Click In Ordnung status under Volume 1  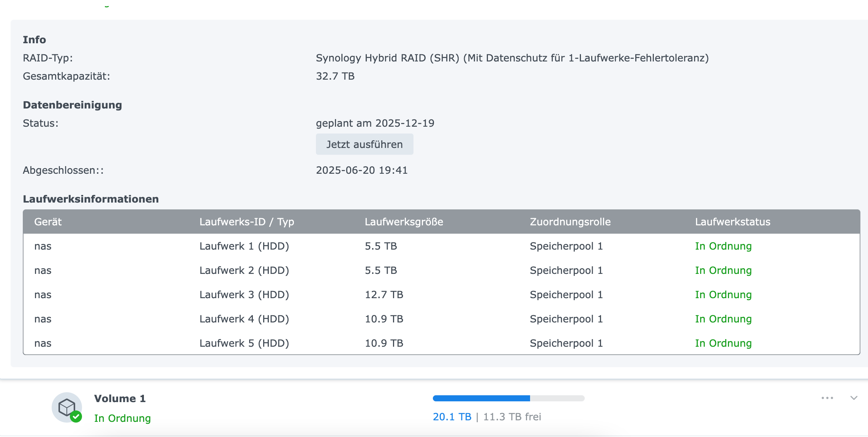click(x=122, y=418)
